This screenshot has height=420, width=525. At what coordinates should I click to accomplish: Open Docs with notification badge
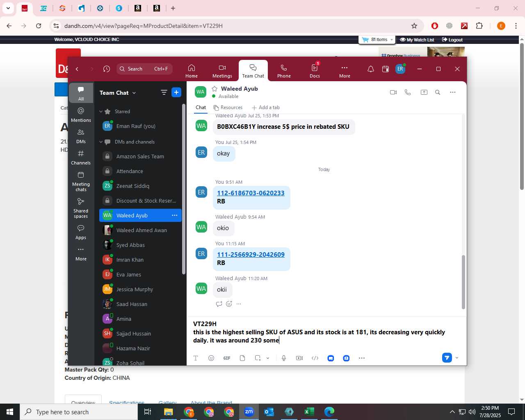click(x=315, y=71)
